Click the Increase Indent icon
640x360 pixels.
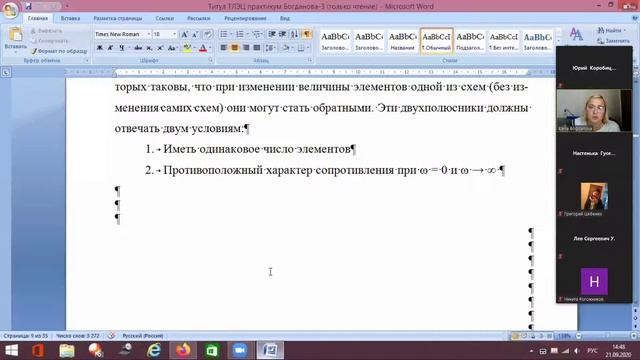(282, 34)
